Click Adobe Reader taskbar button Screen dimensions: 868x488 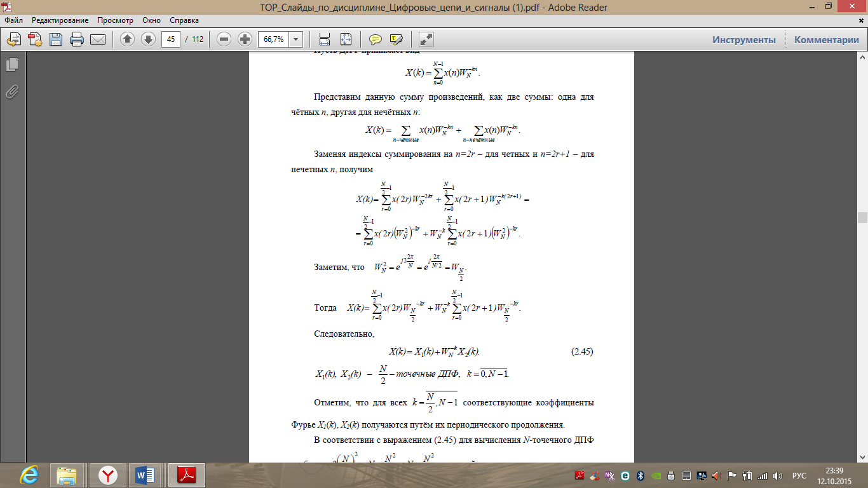tap(186, 475)
